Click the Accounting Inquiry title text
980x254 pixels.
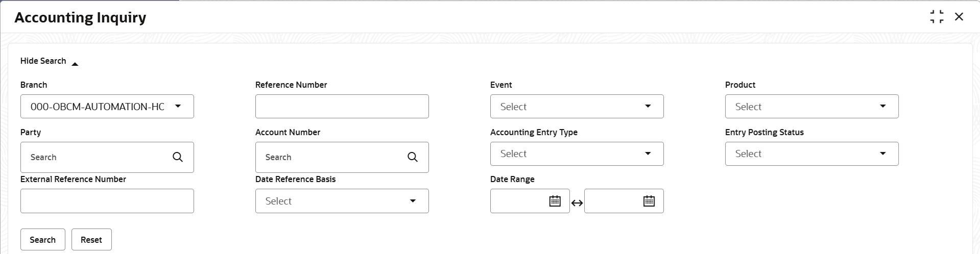80,18
